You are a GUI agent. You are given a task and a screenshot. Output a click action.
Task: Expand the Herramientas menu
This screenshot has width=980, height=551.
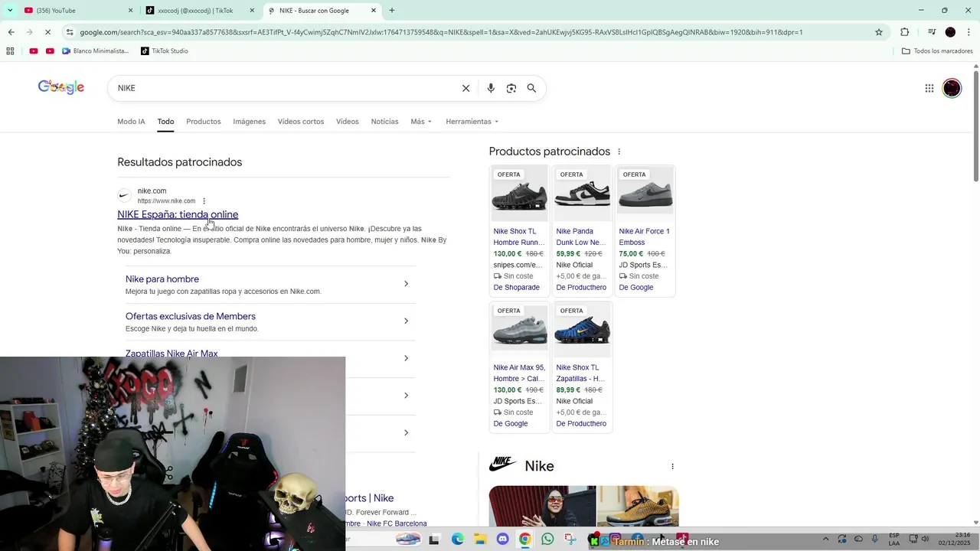point(472,122)
